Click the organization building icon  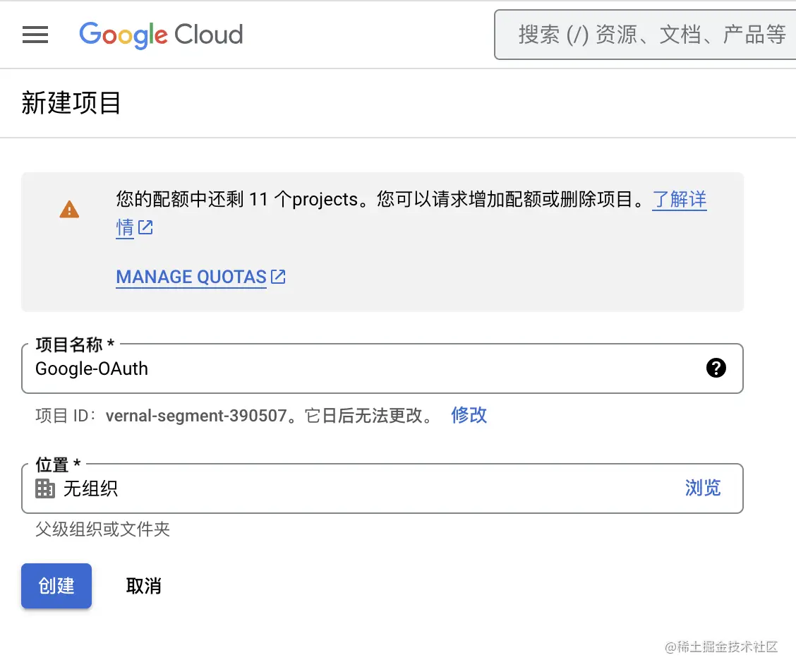coord(45,488)
